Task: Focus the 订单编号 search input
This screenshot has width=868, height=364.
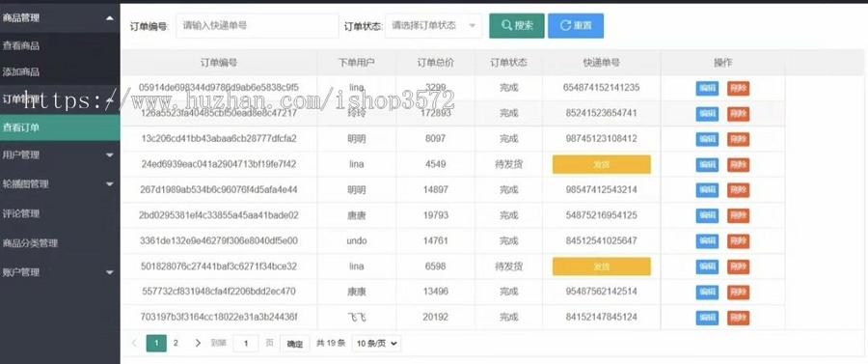Action: pyautogui.click(x=258, y=25)
